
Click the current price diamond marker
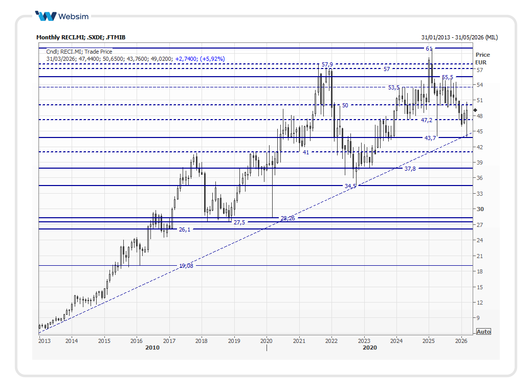pos(475,110)
